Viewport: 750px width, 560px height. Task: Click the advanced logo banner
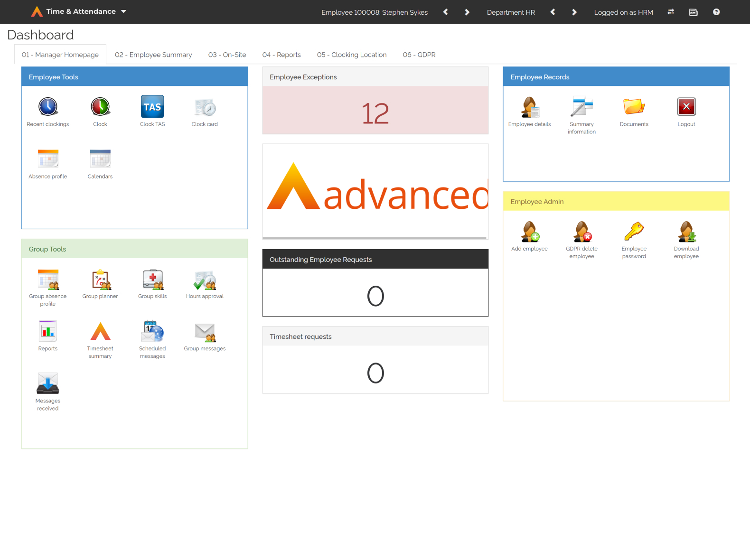tap(375, 191)
